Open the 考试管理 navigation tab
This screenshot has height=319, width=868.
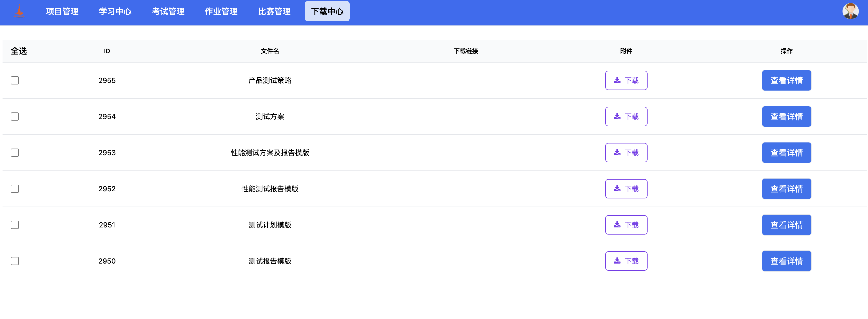click(x=168, y=11)
